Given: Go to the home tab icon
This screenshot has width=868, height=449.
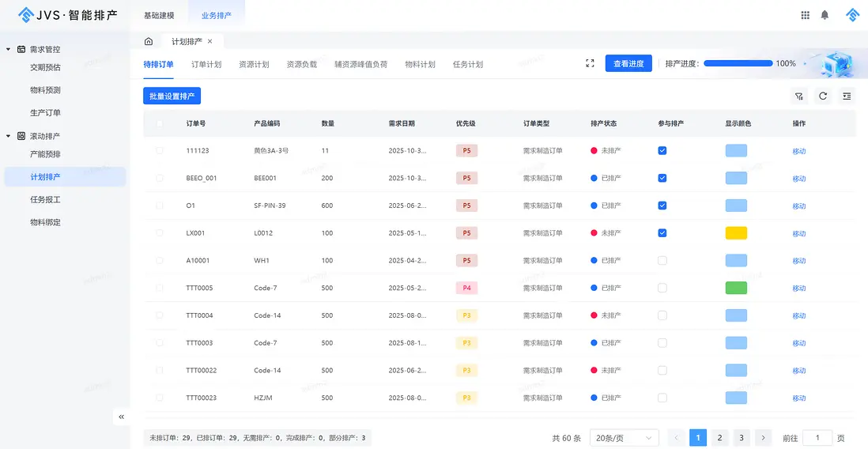Looking at the screenshot, I should click(149, 41).
